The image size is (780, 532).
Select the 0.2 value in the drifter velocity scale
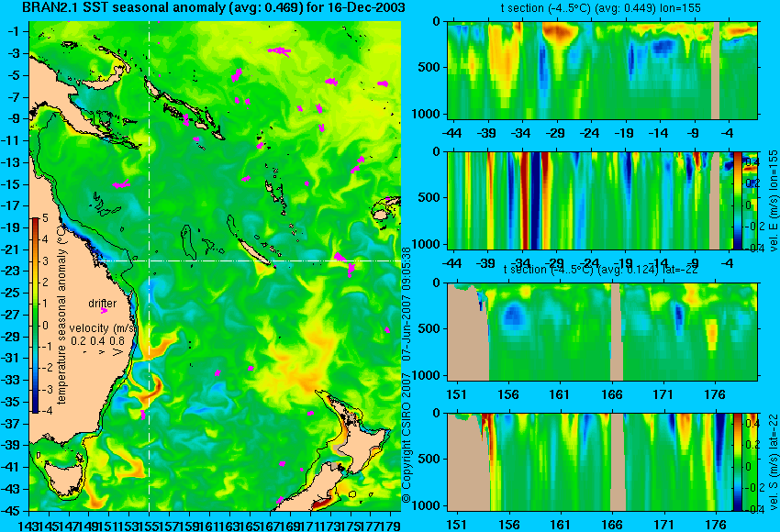(x=78, y=340)
